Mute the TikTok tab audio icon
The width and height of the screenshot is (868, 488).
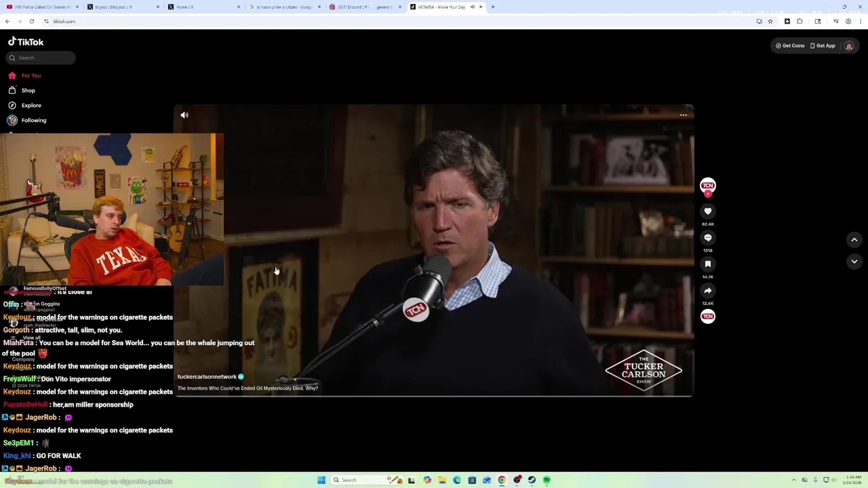click(x=473, y=7)
